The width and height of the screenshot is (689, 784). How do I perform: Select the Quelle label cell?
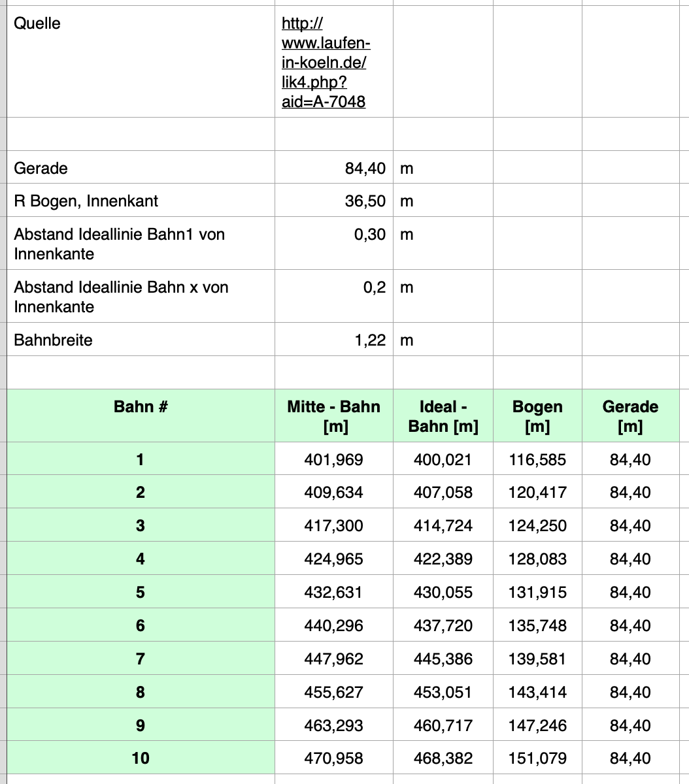(37, 24)
